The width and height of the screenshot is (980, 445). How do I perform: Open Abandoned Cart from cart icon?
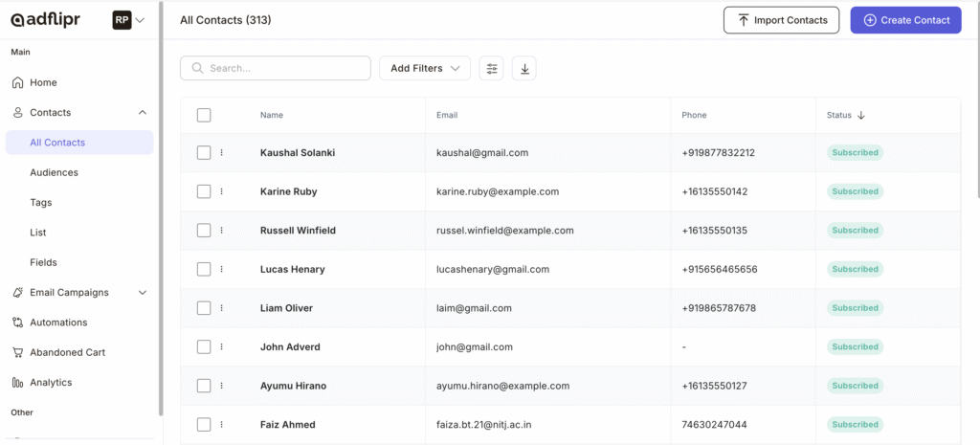tap(18, 352)
